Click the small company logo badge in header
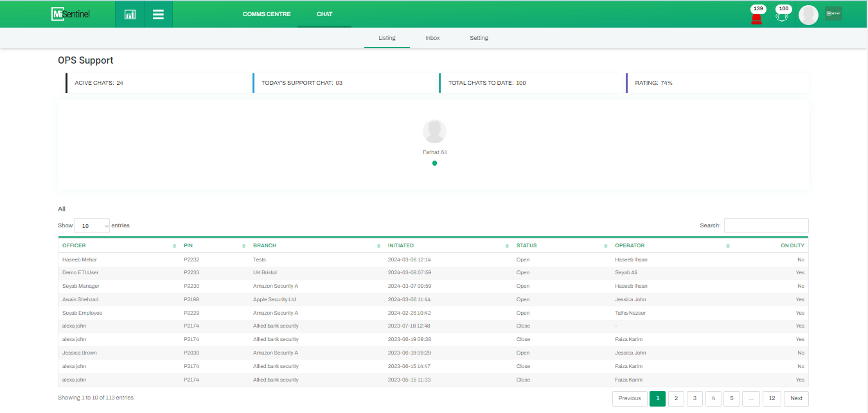Viewport: 868px width, 413px height. pos(833,13)
